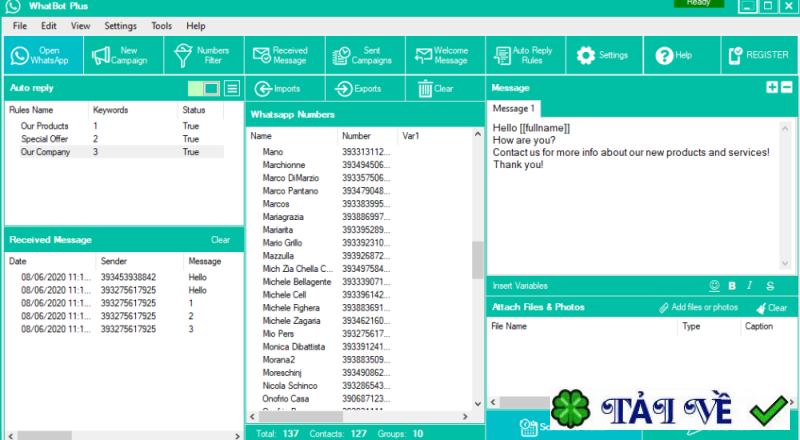Click the numbers list scroll down arrow
800x440 pixels.
pos(478,403)
